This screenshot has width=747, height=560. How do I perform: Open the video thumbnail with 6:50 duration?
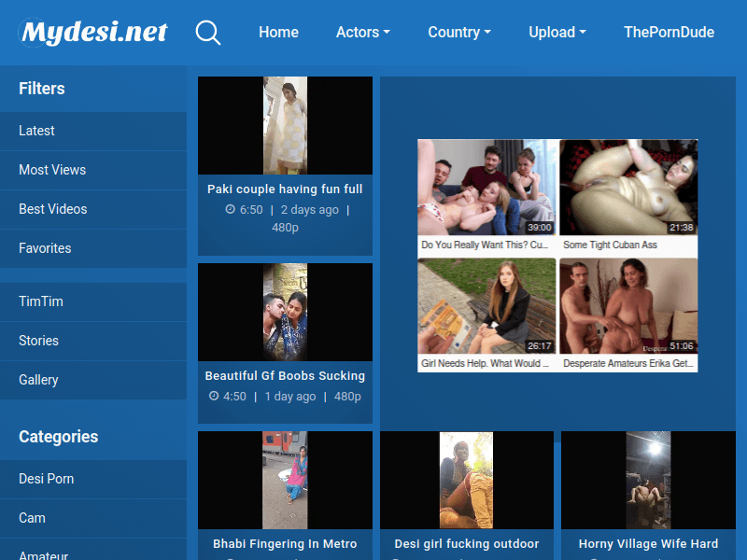[285, 125]
